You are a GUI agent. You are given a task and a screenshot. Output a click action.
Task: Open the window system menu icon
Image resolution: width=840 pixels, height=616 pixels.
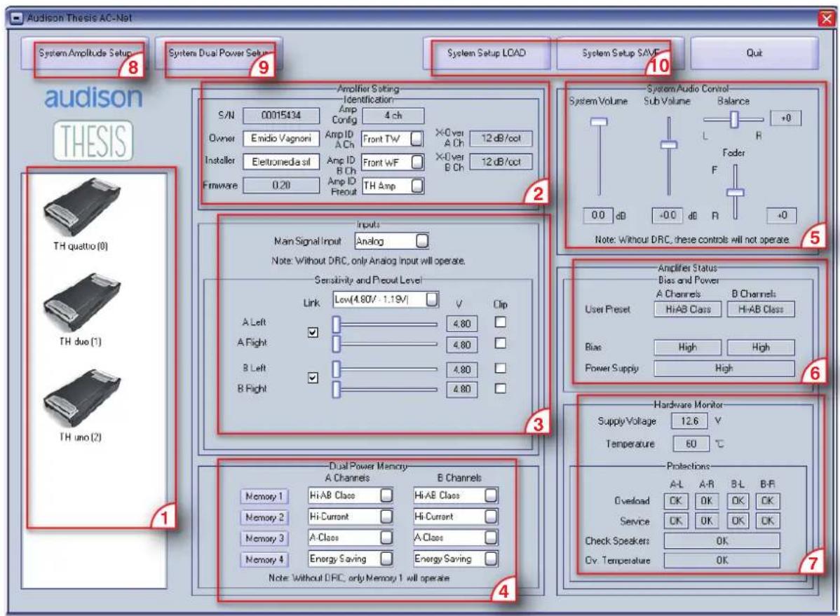coord(18,18)
